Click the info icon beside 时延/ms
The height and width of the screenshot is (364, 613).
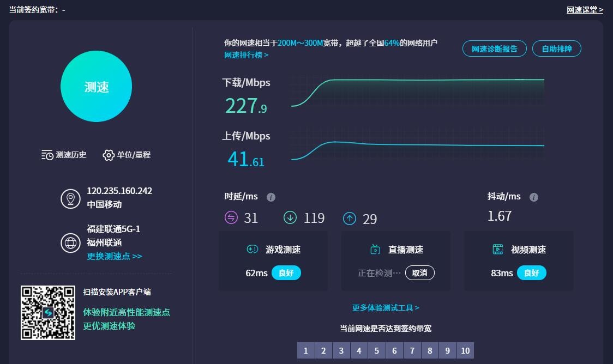pyautogui.click(x=271, y=197)
